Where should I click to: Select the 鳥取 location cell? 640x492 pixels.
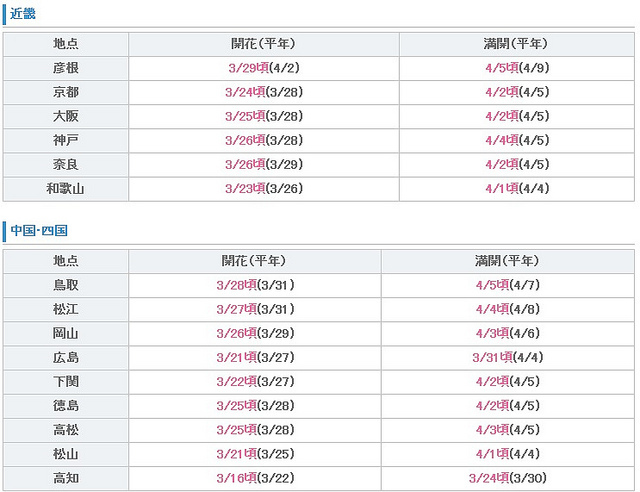coord(66,285)
